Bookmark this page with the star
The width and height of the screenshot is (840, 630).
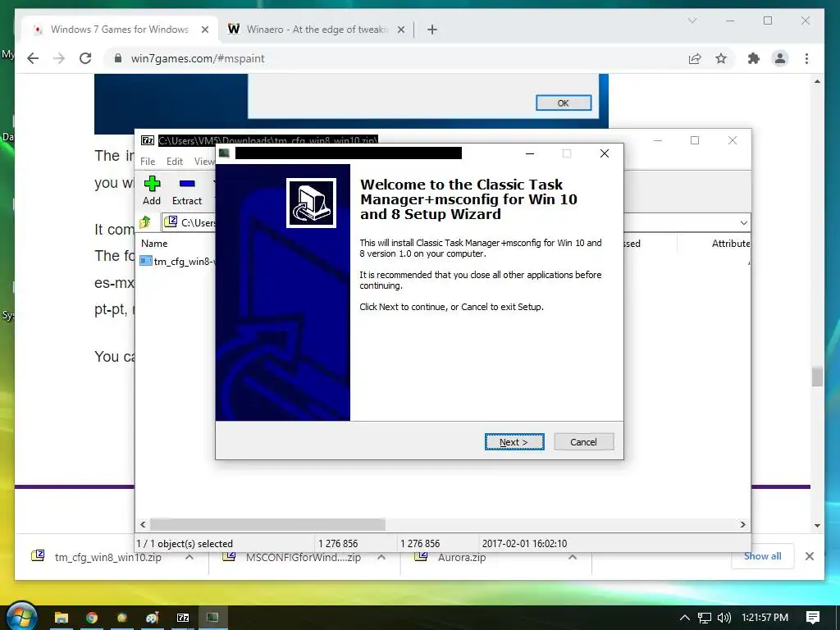[721, 58]
